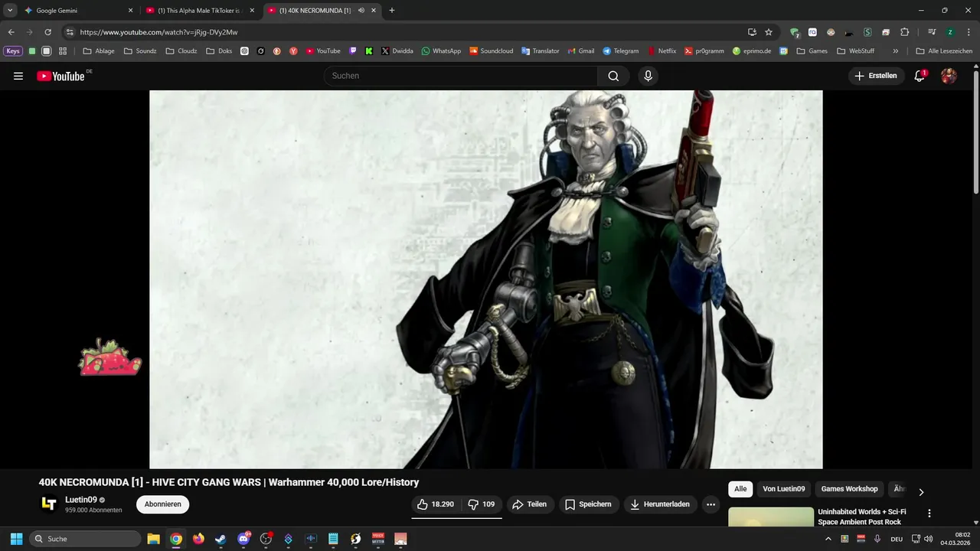Open the Keys bookmark
980x551 pixels.
(14, 51)
